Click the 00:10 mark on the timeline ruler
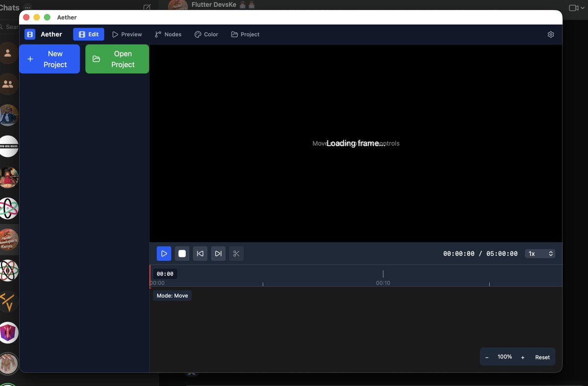This screenshot has height=386, width=588. (383, 283)
